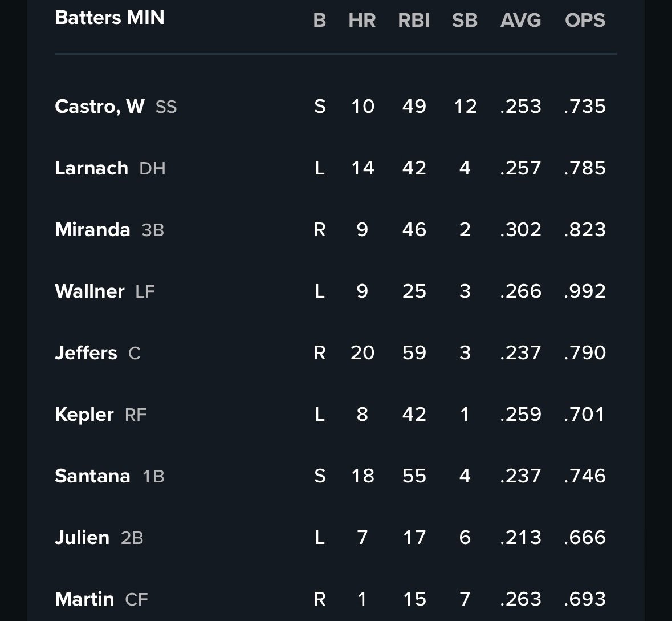The width and height of the screenshot is (672, 621).
Task: Click Jeffers' home run total of 20
Action: point(363,353)
